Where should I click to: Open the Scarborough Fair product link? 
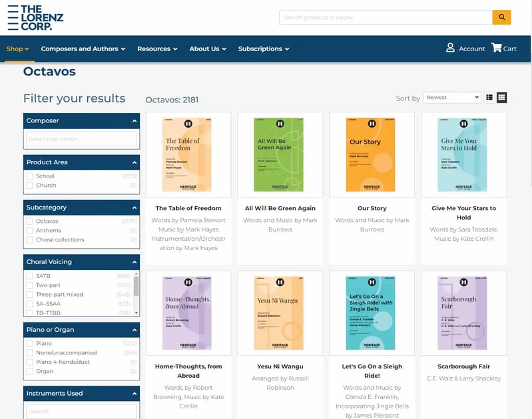pos(463,366)
